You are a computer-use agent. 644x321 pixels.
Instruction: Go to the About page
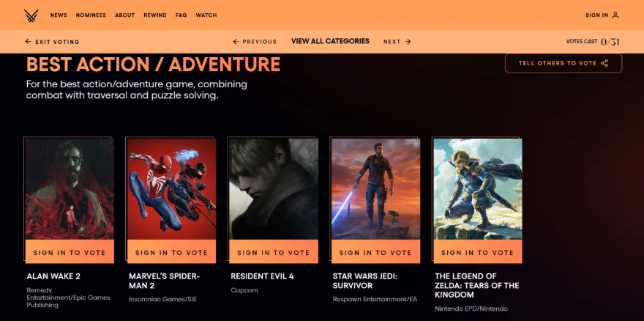tap(125, 15)
